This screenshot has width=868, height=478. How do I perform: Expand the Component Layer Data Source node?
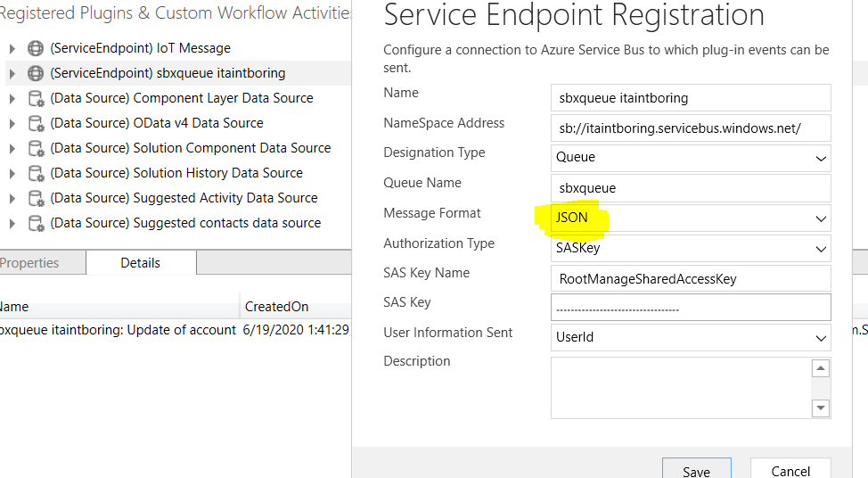tap(12, 99)
